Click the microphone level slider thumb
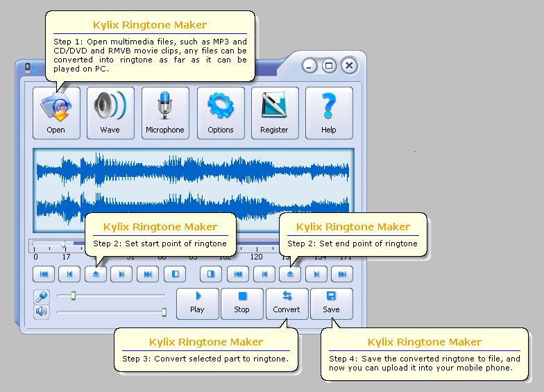Viewport: 544px width, 392px height. (74, 296)
